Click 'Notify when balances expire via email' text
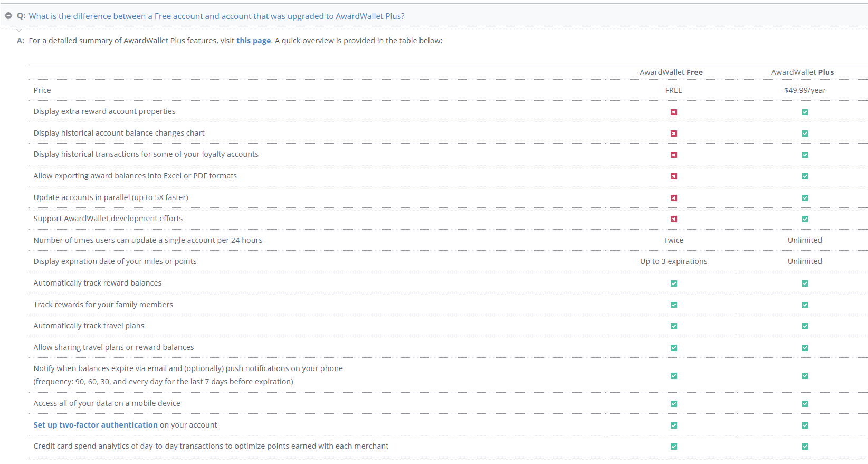Screen dimensions: 868x464 pyautogui.click(x=188, y=368)
